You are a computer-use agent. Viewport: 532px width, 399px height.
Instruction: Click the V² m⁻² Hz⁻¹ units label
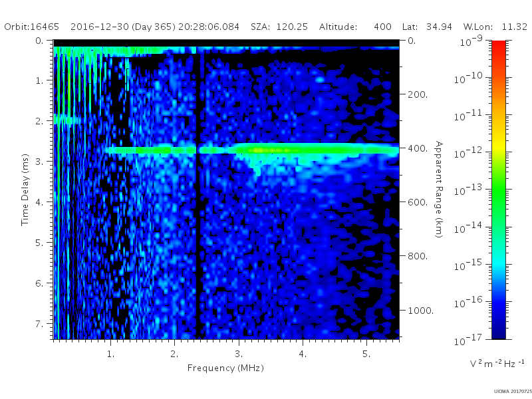(497, 363)
